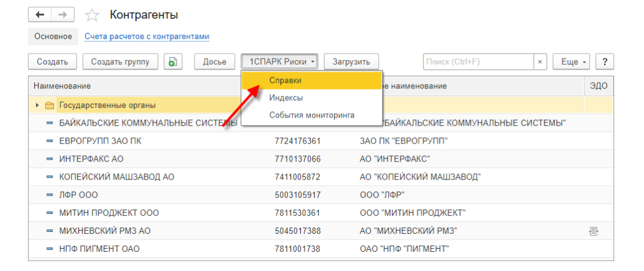Screen dimensions: 644x271
Task: Click the ИНН value 5003105917
Action: click(x=298, y=195)
